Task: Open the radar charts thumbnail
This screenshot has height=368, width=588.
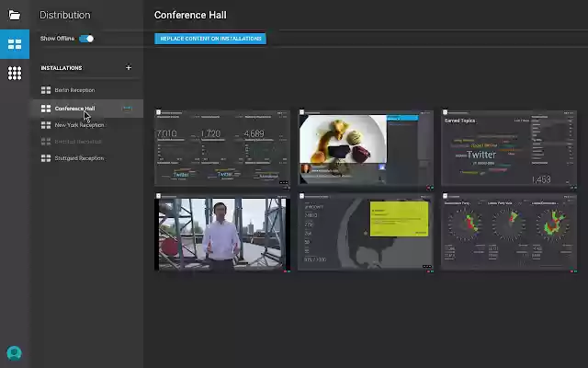Action: pos(509,232)
